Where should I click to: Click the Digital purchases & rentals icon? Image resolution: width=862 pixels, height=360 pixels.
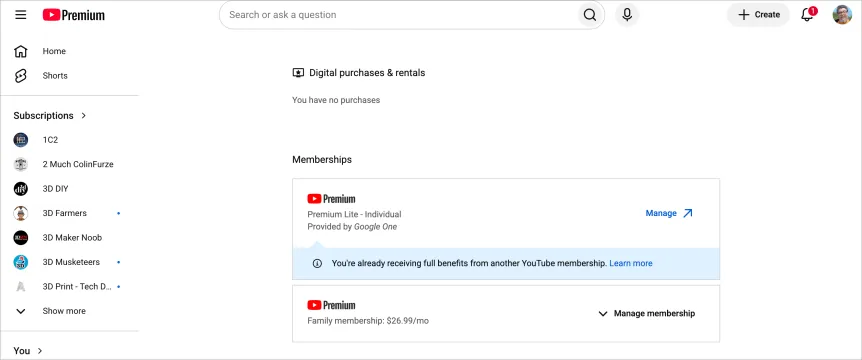298,73
